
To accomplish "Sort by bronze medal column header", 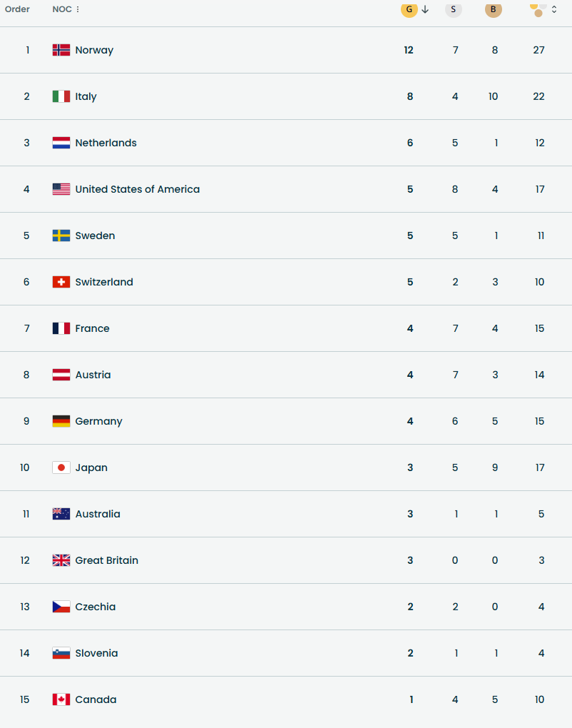I will coord(493,9).
